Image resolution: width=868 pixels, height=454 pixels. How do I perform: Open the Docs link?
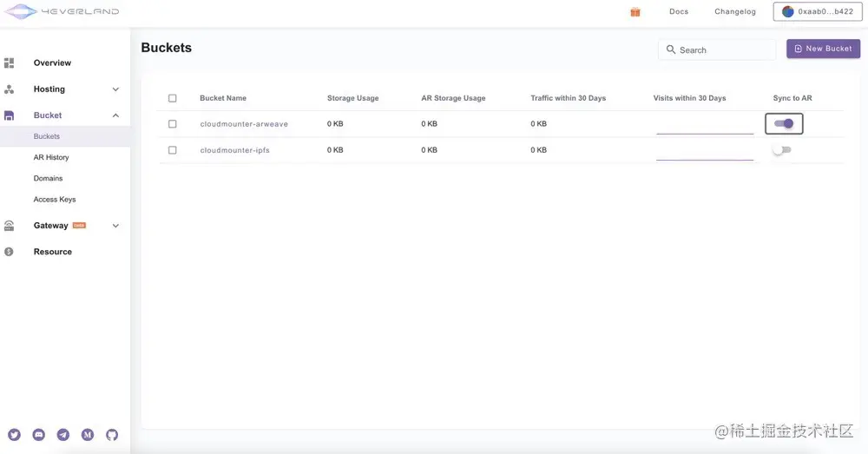tap(679, 11)
